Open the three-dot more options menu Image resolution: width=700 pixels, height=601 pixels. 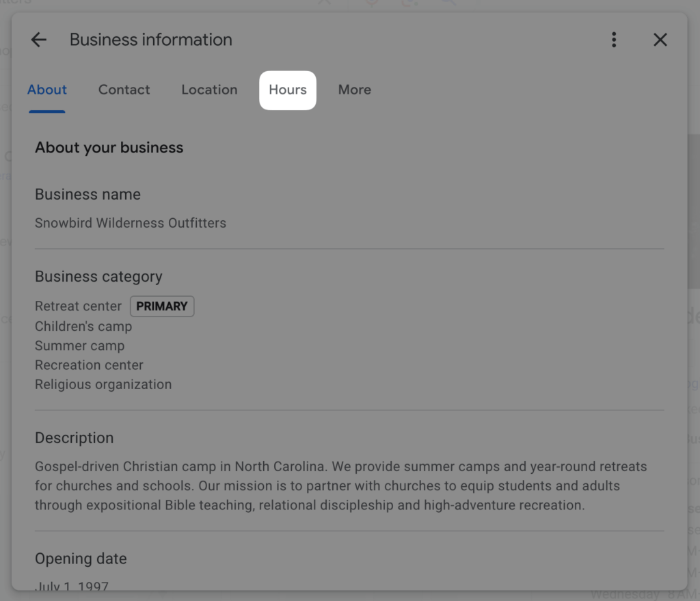click(614, 40)
